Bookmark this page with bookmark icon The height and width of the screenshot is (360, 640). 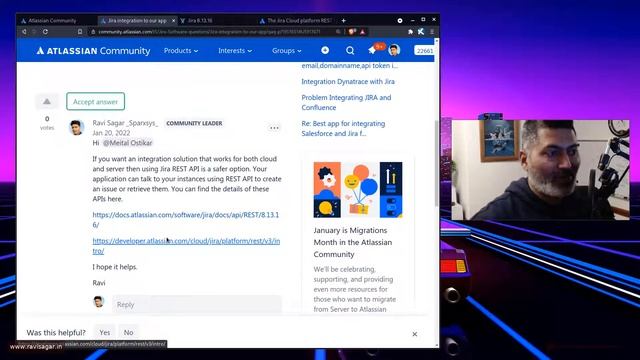pyautogui.click(x=80, y=31)
